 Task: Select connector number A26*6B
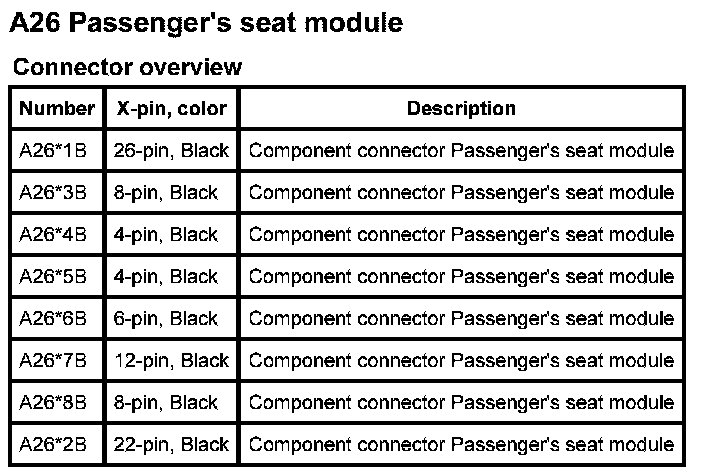54,319
